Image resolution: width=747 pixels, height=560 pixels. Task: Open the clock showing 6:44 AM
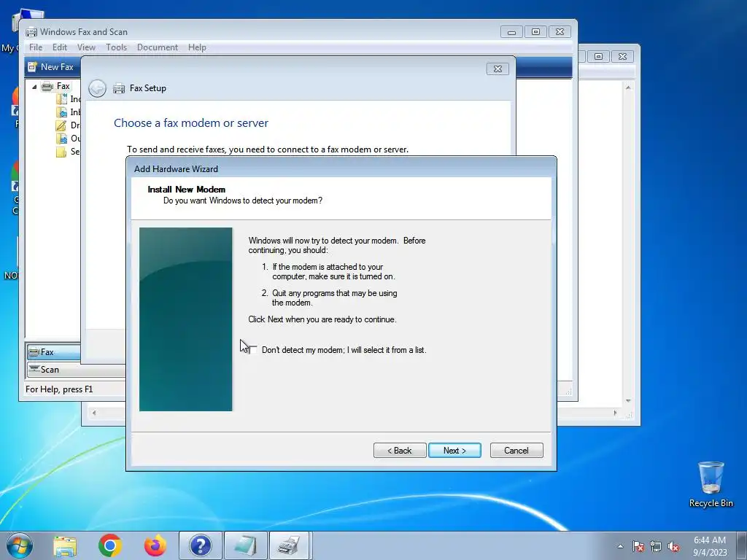(710, 545)
